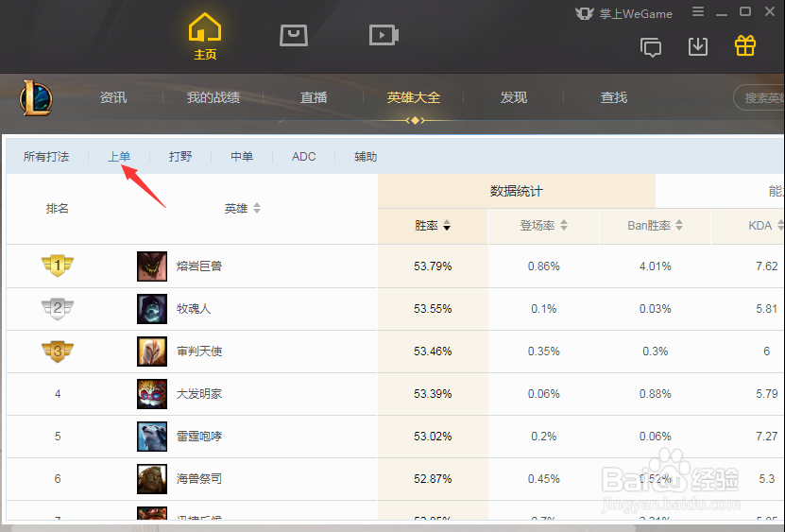This screenshot has height=532, width=785.
Task: Switch to 资讯 tab
Action: tap(113, 97)
